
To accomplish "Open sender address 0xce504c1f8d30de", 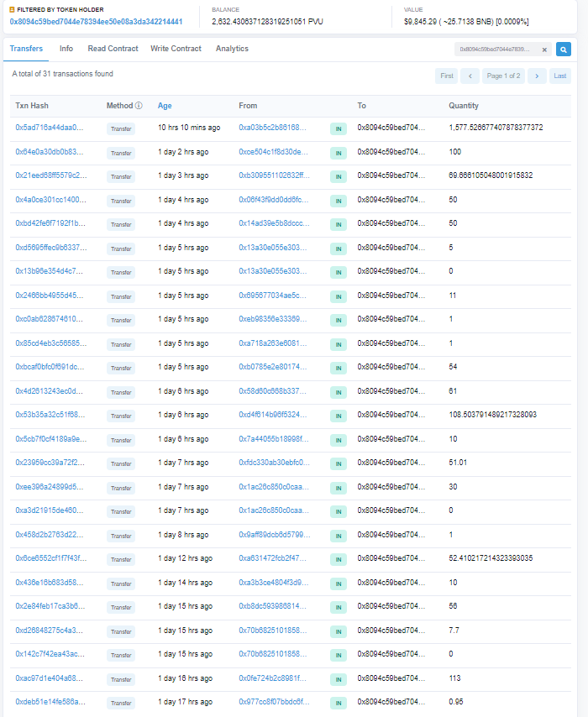I will click(x=274, y=152).
